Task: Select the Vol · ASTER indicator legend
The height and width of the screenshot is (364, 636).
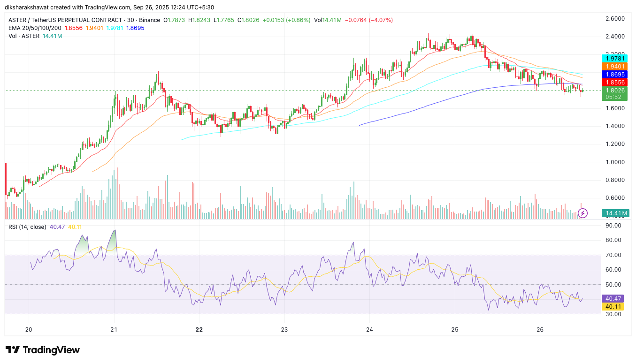Action: pyautogui.click(x=24, y=36)
